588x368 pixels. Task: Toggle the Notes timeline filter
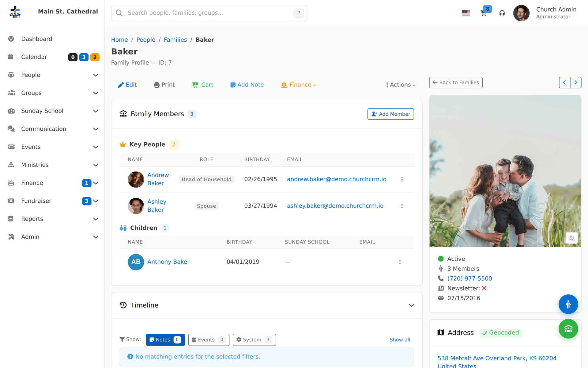(165, 340)
